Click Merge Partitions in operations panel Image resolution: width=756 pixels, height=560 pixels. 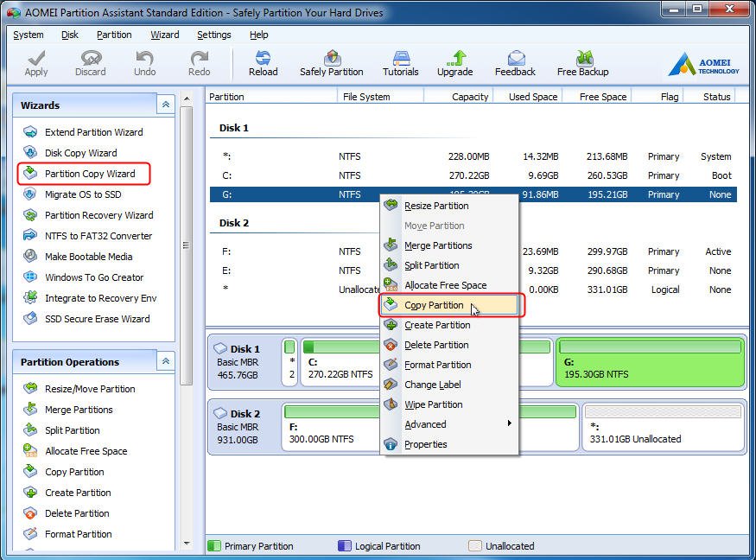pos(68,410)
